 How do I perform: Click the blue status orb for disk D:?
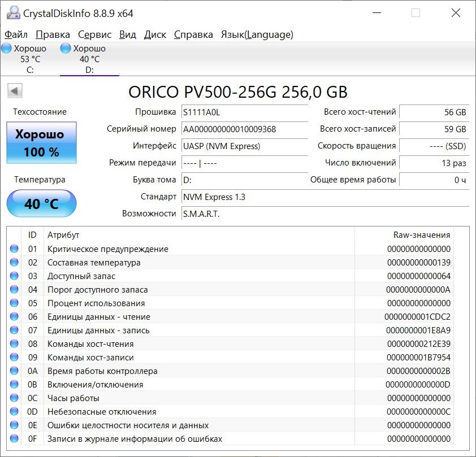click(66, 48)
